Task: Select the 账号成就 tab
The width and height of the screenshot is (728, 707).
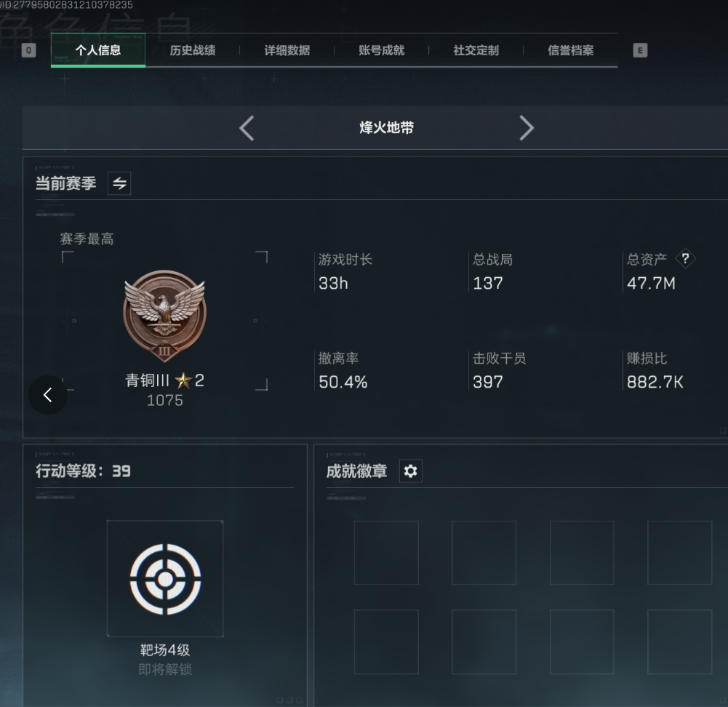Action: point(382,50)
